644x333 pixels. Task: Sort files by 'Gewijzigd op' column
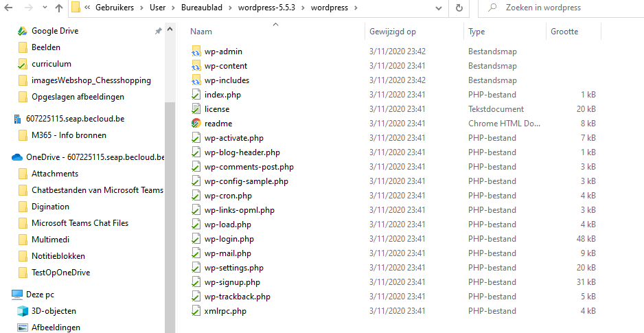393,31
